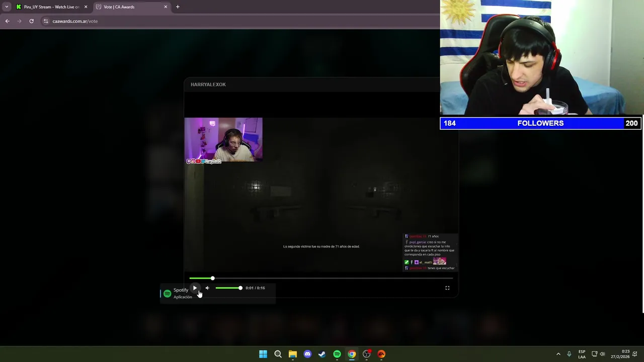Open the clock and calendar flyout
The image size is (644, 362).
620,354
